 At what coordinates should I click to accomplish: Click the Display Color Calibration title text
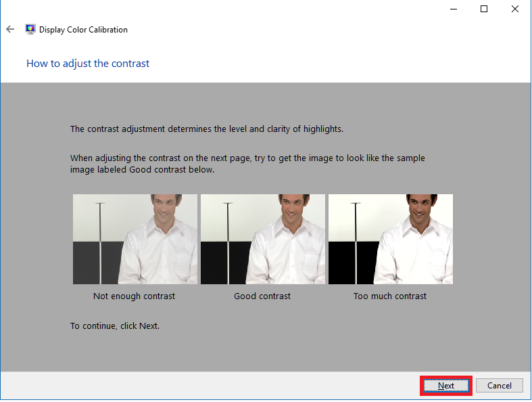tap(83, 30)
